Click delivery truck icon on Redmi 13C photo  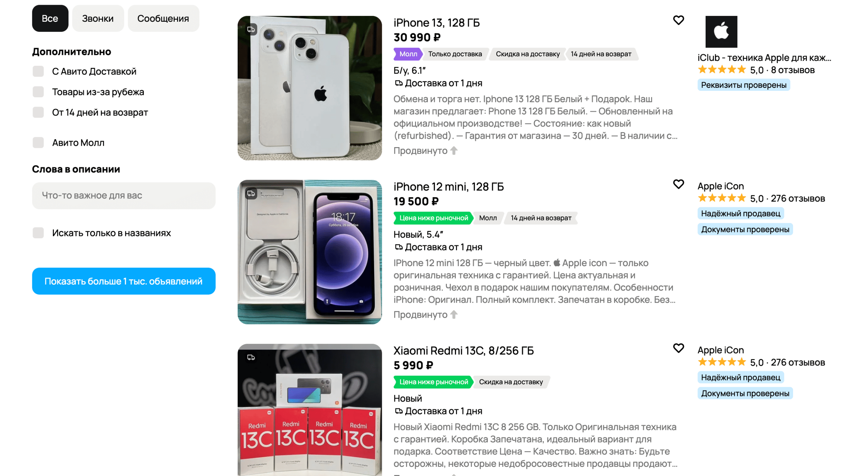pyautogui.click(x=251, y=357)
